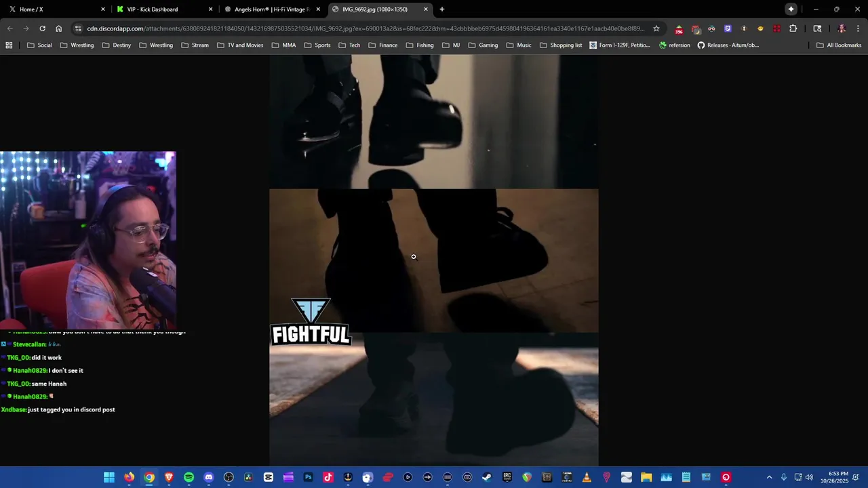
Task: Open the Form I-129F Petition bookmark
Action: [x=620, y=45]
